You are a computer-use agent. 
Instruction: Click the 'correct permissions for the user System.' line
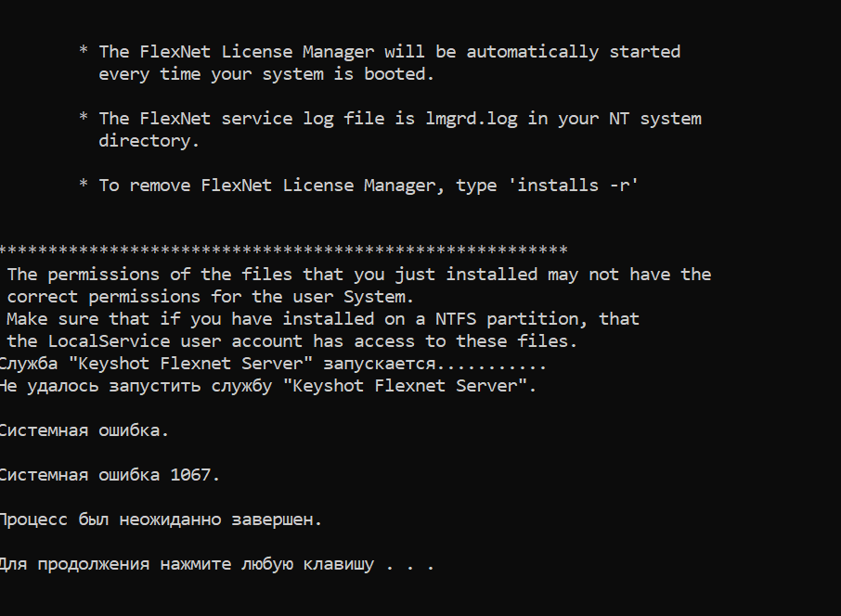[x=210, y=297]
